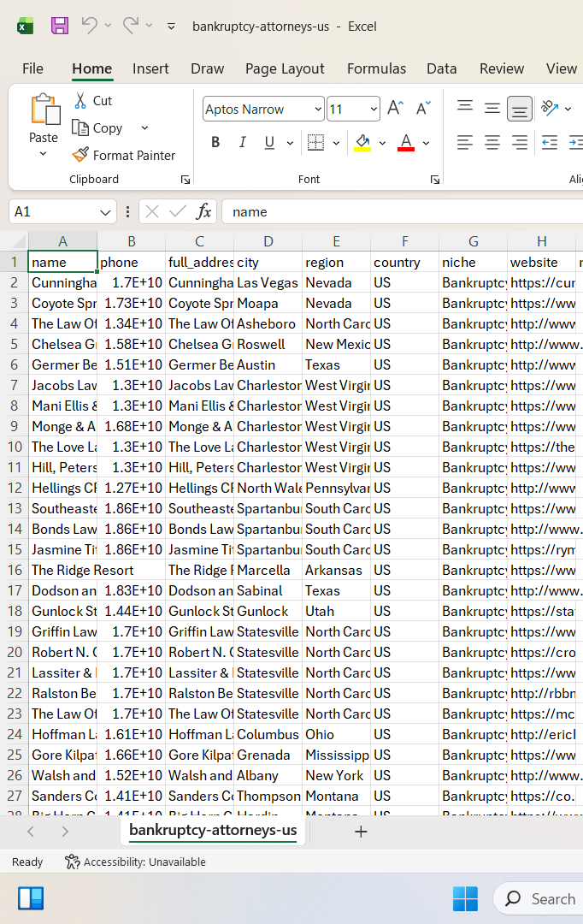Switch to the Data tab
Viewport: 583px width, 924px height.
[442, 68]
